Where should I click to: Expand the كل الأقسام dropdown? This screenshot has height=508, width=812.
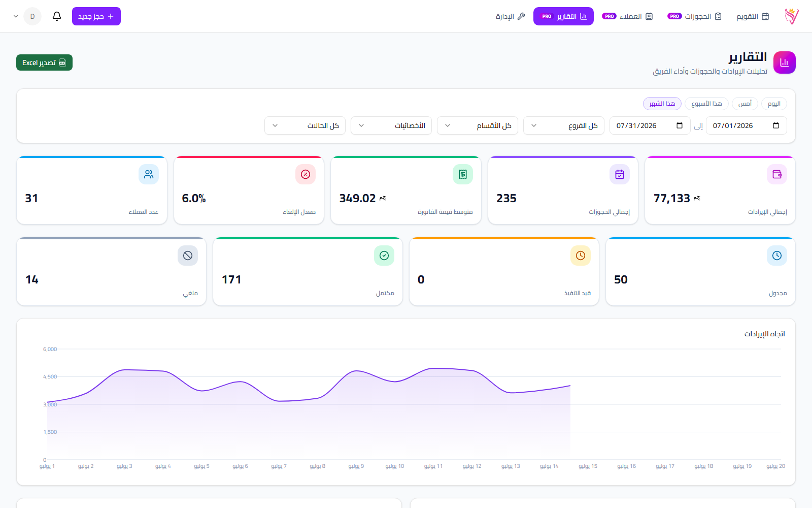pyautogui.click(x=478, y=125)
